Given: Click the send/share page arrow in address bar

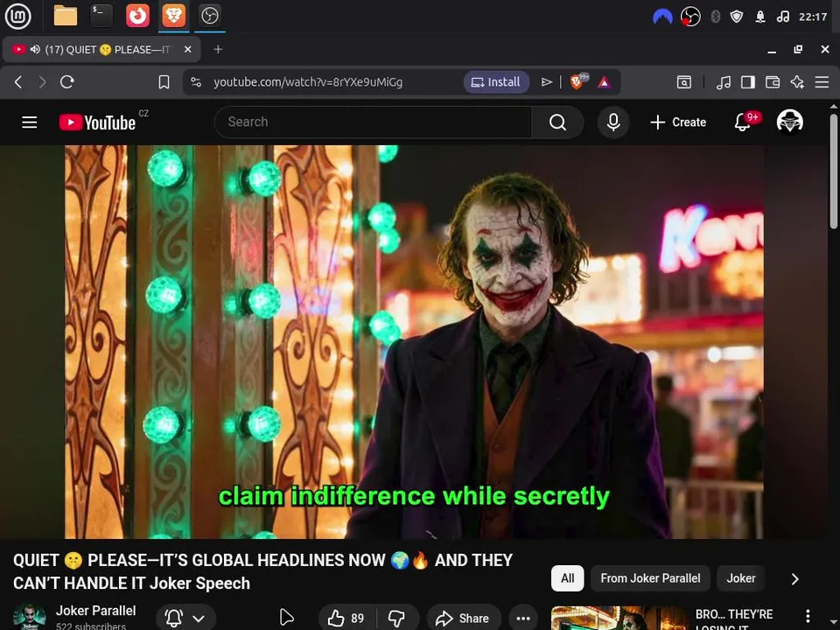Looking at the screenshot, I should tap(546, 82).
